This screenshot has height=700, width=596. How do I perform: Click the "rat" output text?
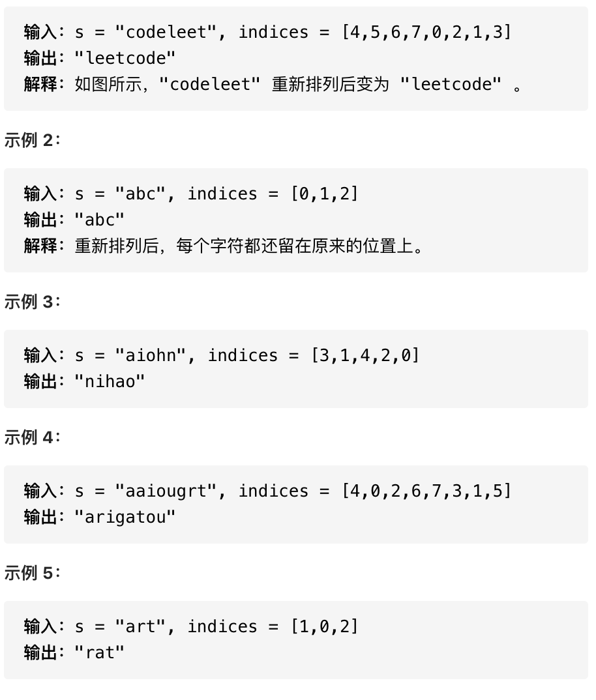tap(99, 652)
